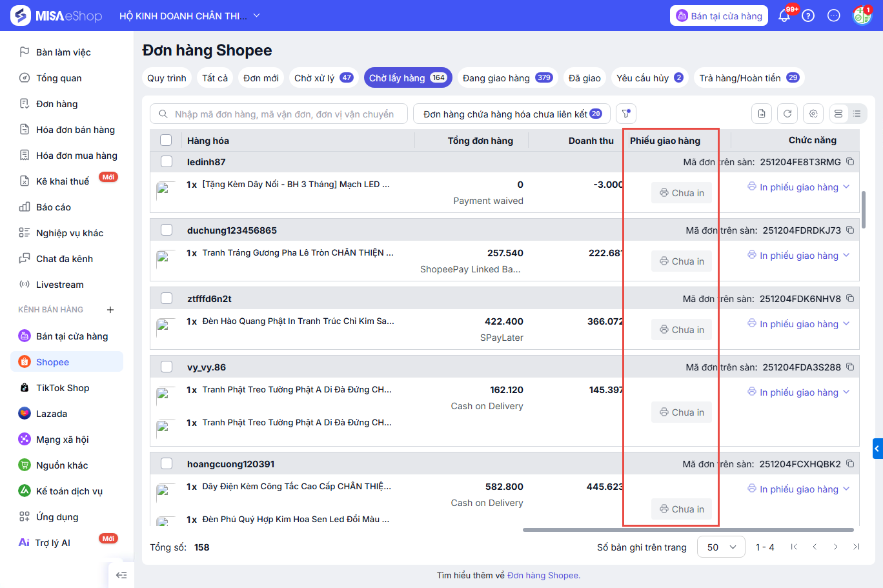Image resolution: width=883 pixels, height=588 pixels.
Task: Click the Trợ lý AI icon
Action: click(24, 542)
